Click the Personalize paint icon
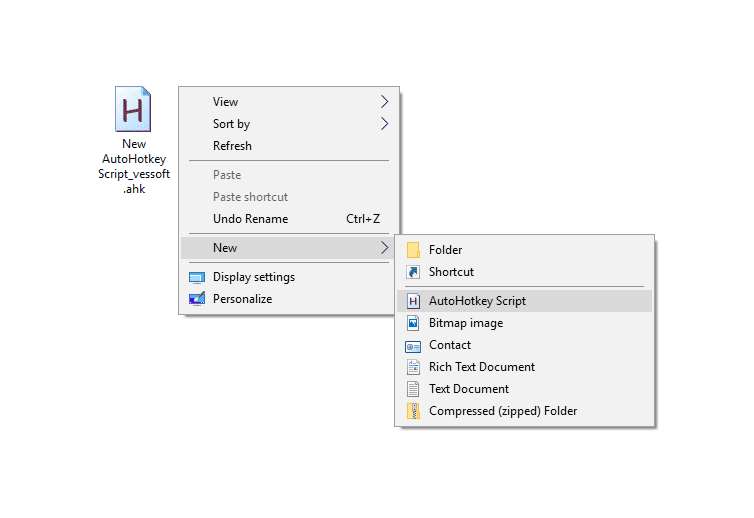 (197, 299)
